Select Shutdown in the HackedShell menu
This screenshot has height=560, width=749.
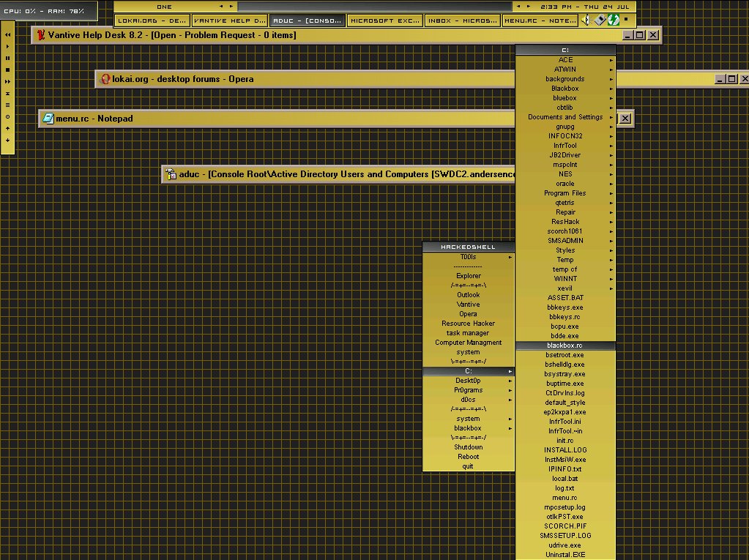tap(468, 447)
